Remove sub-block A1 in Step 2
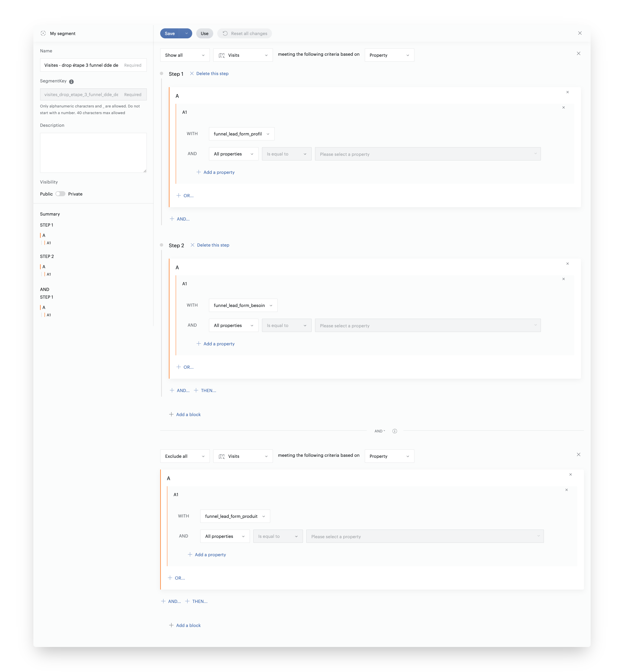 click(x=563, y=279)
